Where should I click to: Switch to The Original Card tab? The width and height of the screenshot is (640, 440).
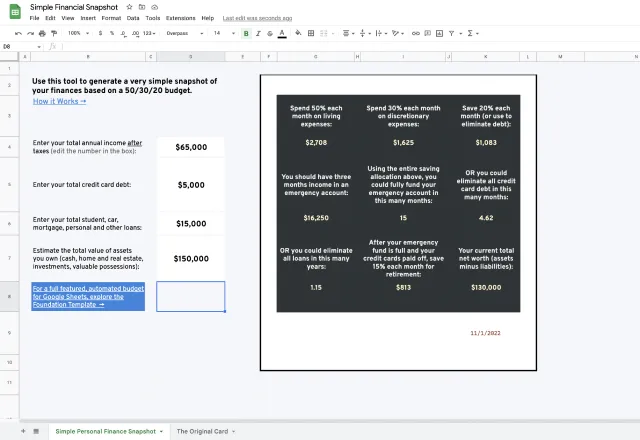pyautogui.click(x=202, y=431)
